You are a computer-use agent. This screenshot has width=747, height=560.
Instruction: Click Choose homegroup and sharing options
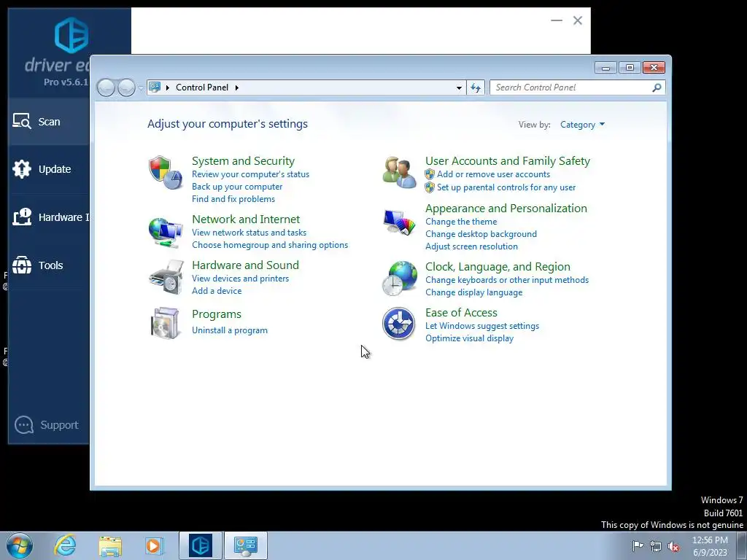click(x=270, y=245)
